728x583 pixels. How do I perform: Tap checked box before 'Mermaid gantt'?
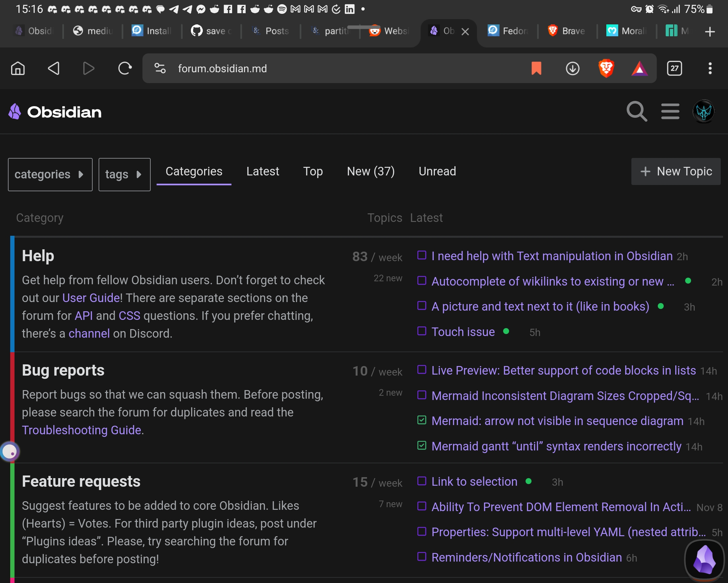point(422,445)
